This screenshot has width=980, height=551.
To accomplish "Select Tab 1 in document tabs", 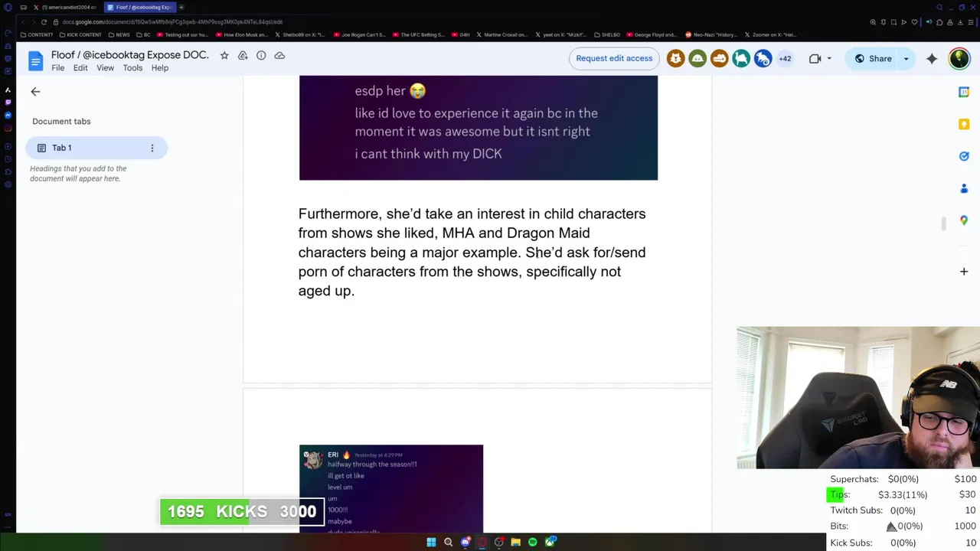I will tap(96, 148).
